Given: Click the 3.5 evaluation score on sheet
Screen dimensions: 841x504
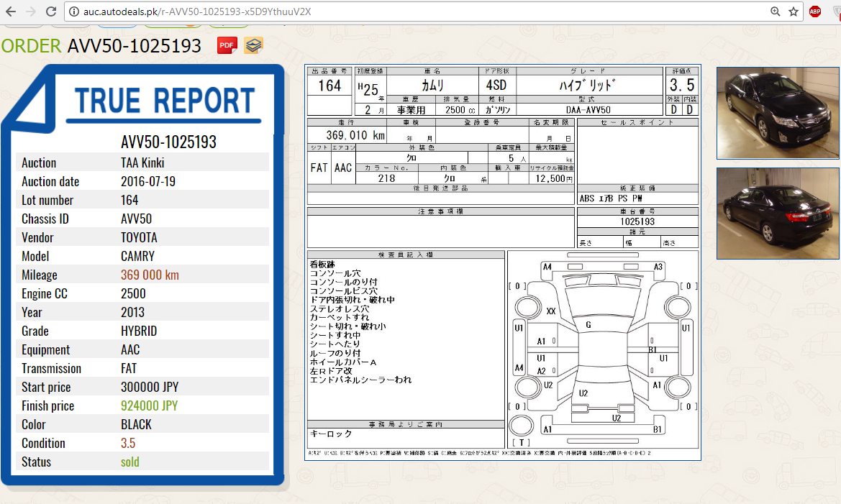Looking at the screenshot, I should click(x=682, y=86).
